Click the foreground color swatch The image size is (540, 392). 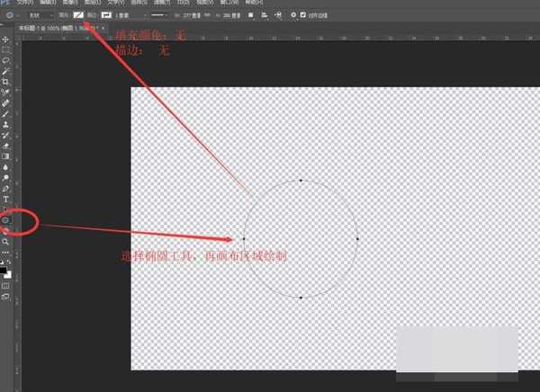(4, 269)
